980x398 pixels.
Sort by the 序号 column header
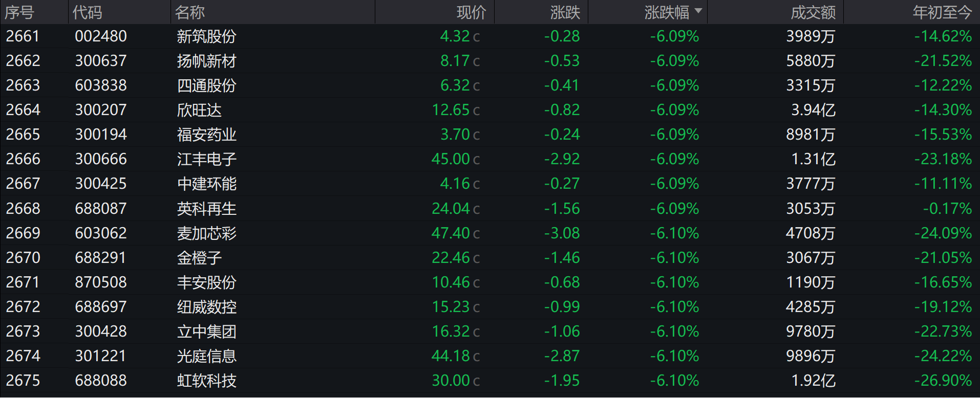pyautogui.click(x=19, y=12)
